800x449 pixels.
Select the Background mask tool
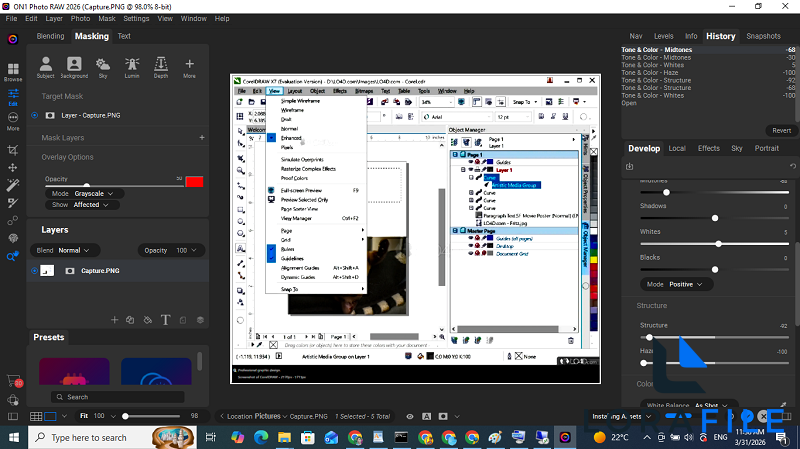[74, 67]
